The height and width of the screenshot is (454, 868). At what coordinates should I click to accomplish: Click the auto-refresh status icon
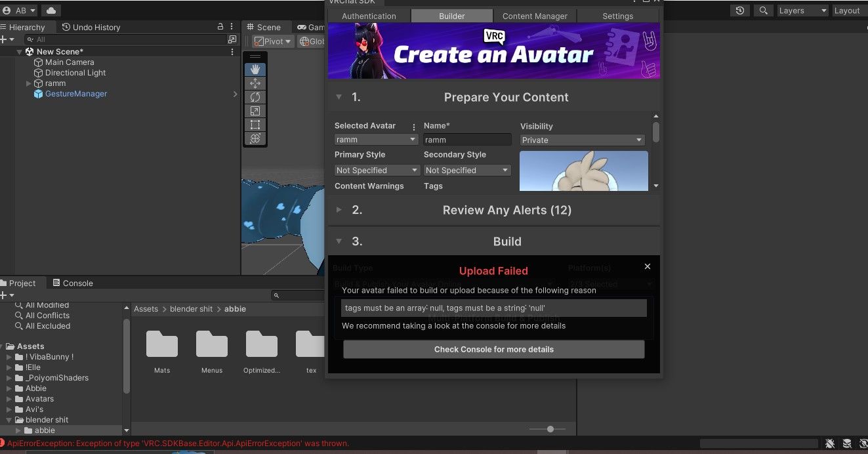pyautogui.click(x=862, y=444)
